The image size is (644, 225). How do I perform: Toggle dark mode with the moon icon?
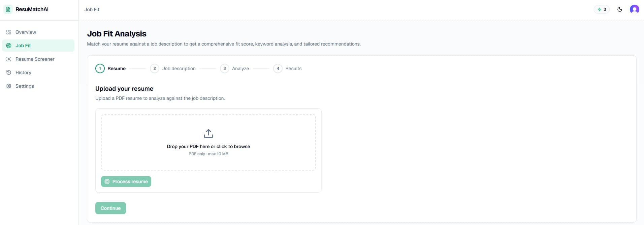620,9
